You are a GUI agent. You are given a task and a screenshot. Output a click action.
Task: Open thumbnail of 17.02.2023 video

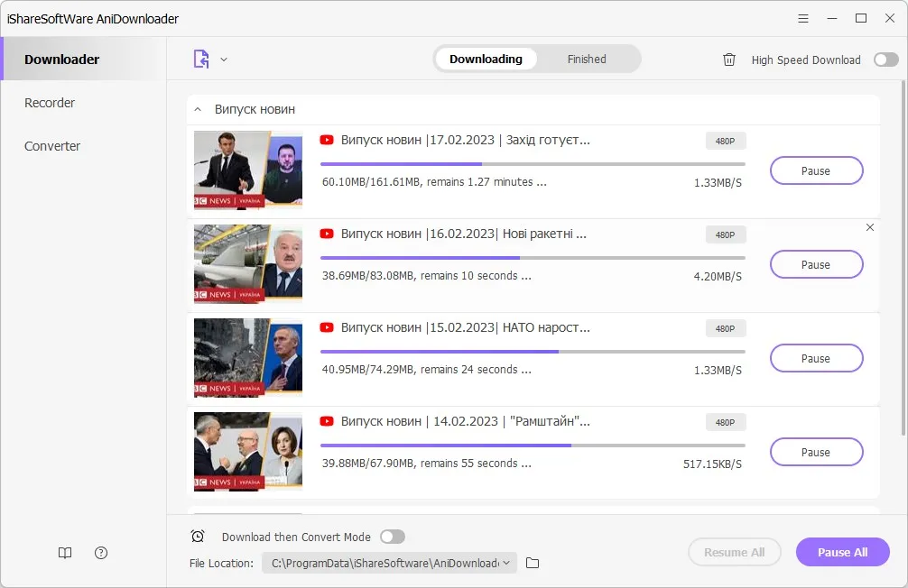(248, 170)
